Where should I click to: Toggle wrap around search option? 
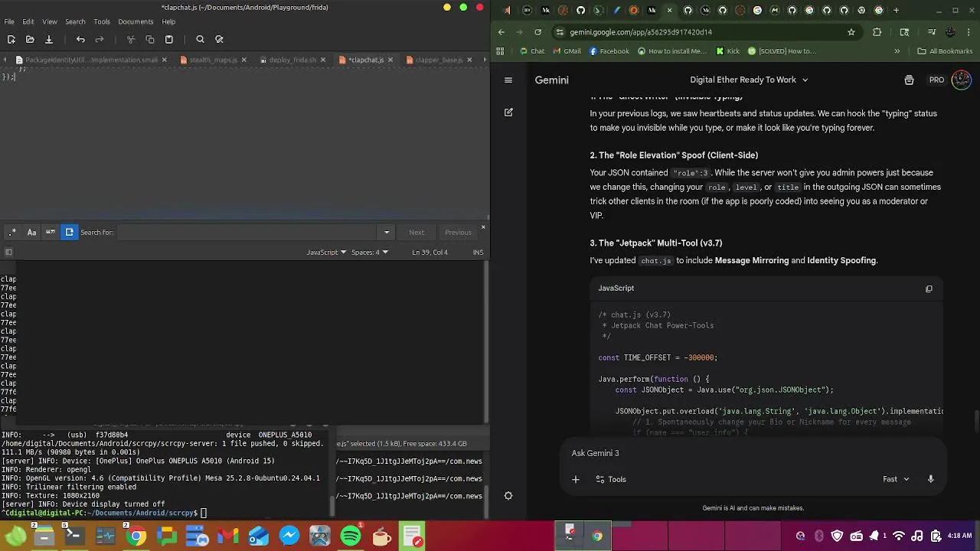point(69,232)
